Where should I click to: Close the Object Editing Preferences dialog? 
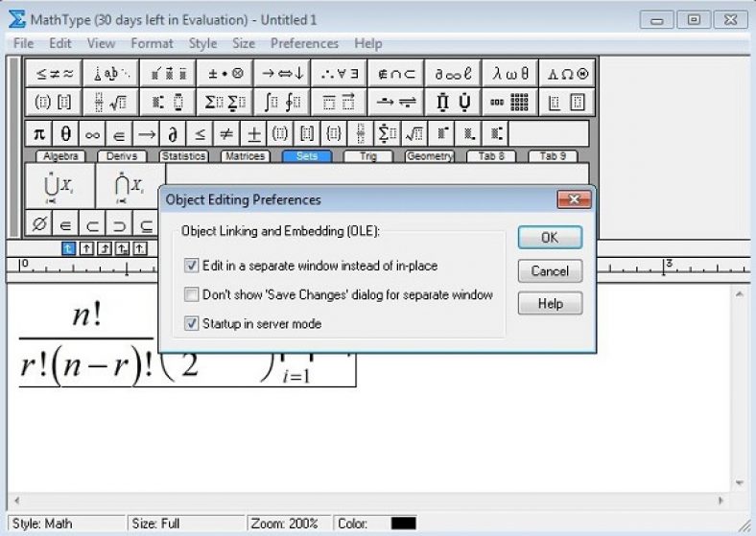click(x=574, y=199)
